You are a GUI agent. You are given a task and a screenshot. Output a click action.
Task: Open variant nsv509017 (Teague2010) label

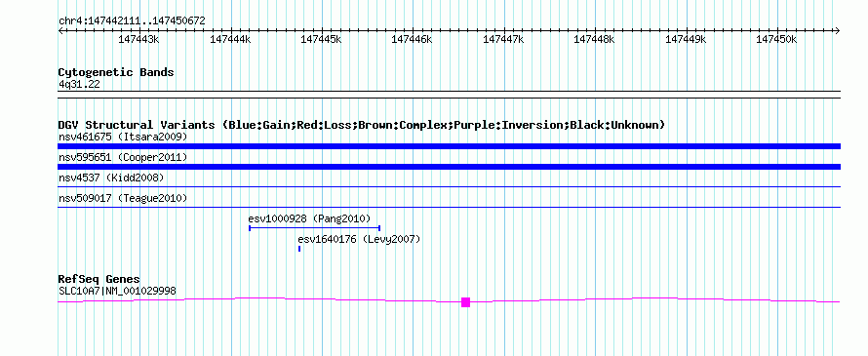[x=123, y=198]
